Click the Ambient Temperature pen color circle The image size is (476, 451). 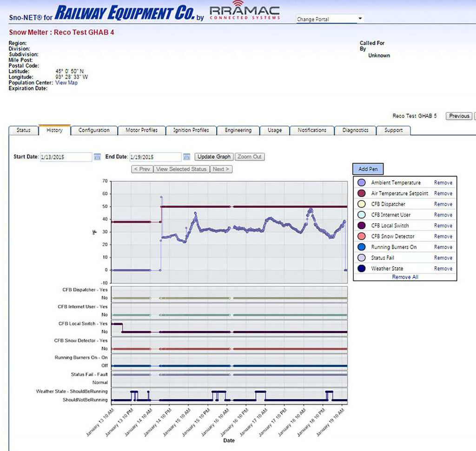pos(362,183)
